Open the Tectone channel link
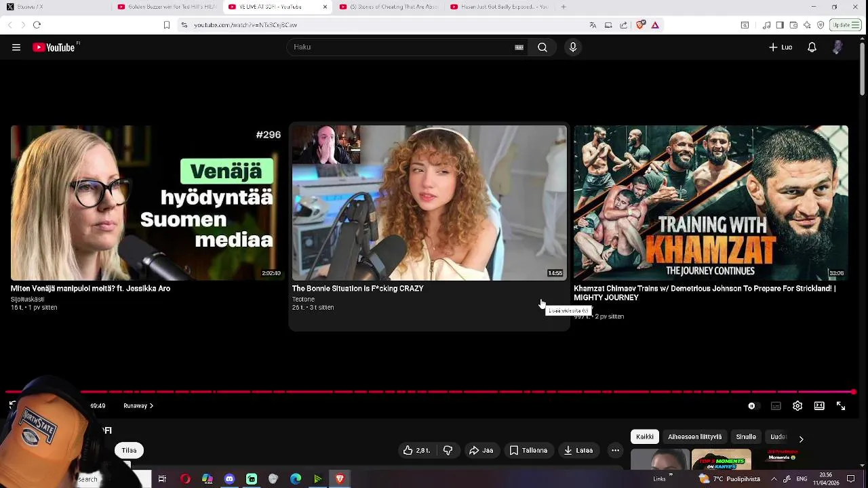Screen dimensions: 868x488 303,299
